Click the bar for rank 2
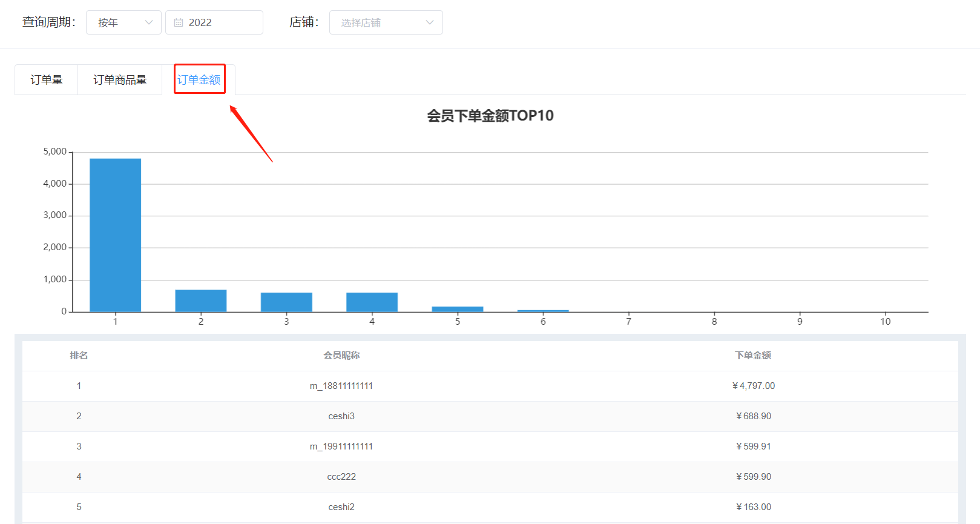The width and height of the screenshot is (980, 524). (x=201, y=301)
